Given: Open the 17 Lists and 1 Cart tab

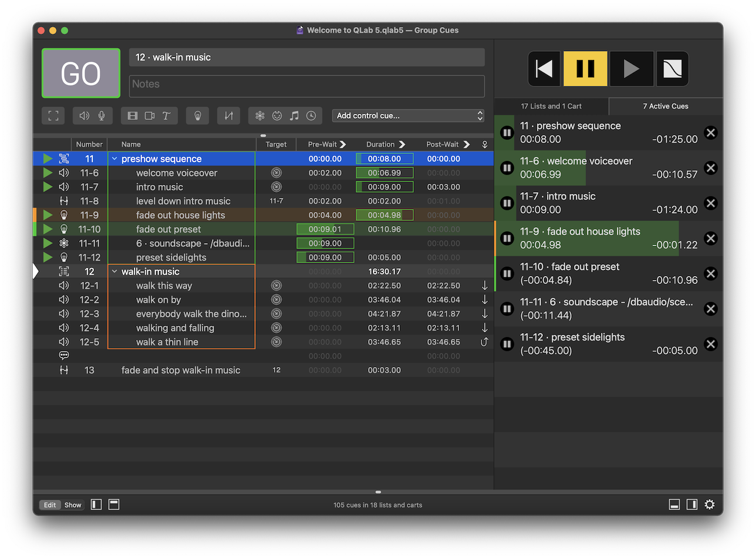Looking at the screenshot, I should (x=552, y=106).
